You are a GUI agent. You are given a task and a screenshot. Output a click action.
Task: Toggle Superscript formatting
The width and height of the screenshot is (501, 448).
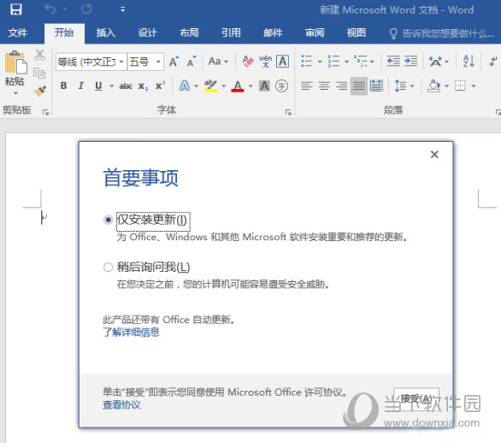[160, 85]
